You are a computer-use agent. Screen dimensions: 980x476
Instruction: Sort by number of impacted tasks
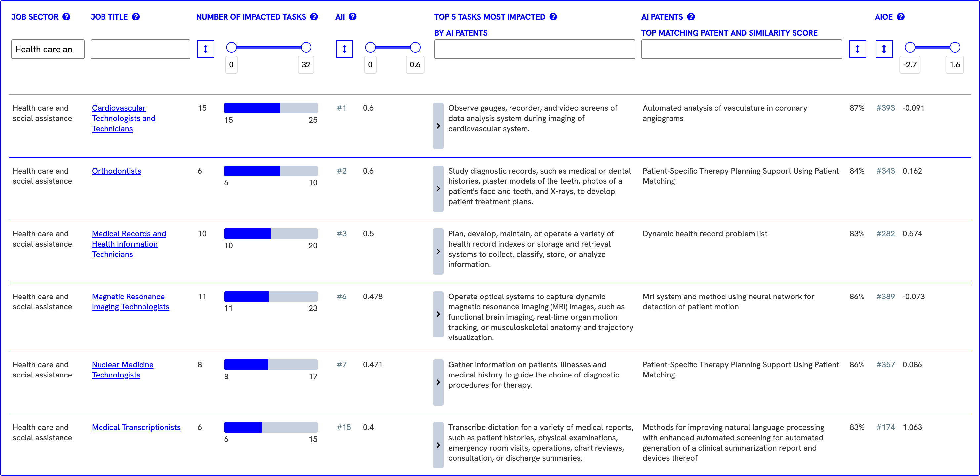coord(205,49)
